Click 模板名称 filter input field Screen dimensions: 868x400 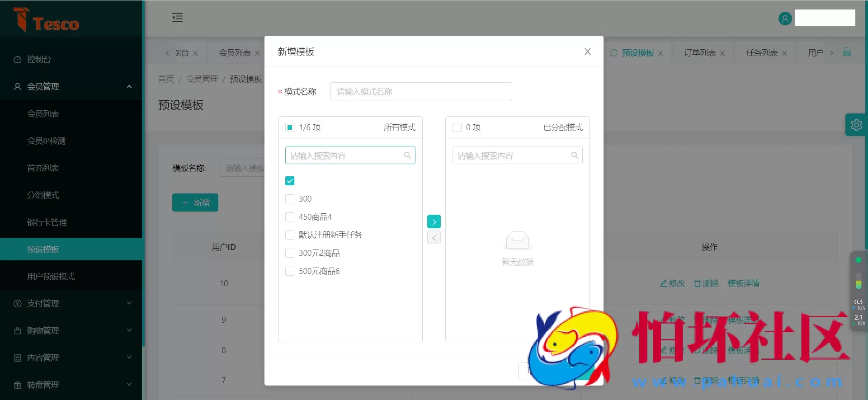point(242,168)
